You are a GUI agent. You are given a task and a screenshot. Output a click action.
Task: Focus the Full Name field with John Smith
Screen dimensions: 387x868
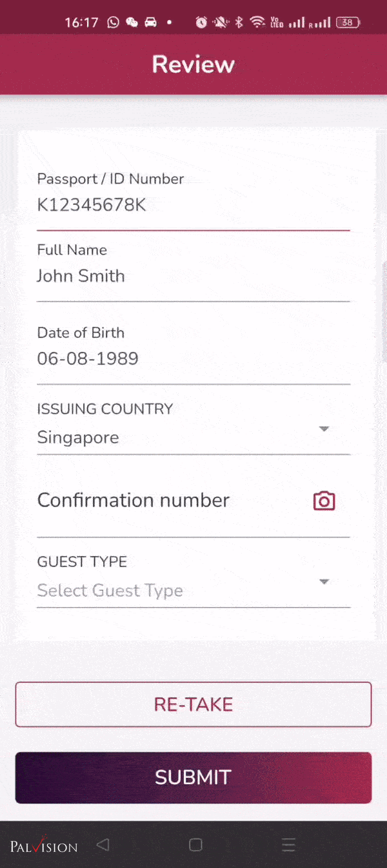[193, 276]
